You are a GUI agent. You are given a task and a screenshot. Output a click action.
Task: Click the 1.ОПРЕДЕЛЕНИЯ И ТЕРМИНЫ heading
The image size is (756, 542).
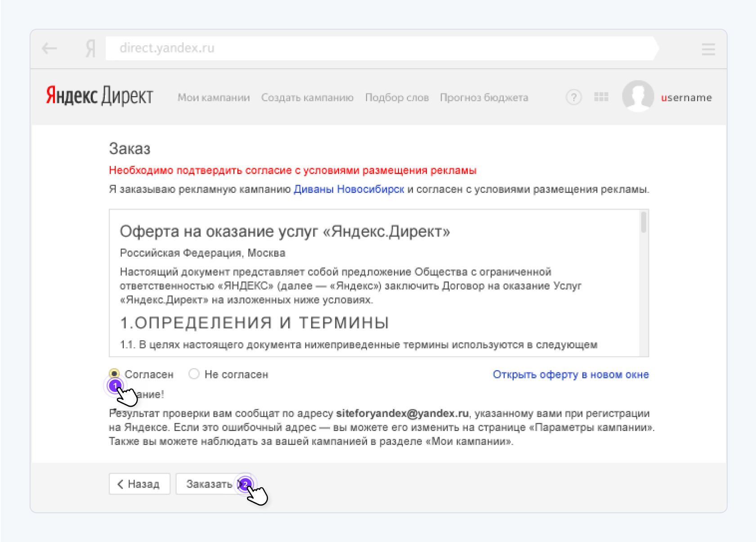coord(255,323)
